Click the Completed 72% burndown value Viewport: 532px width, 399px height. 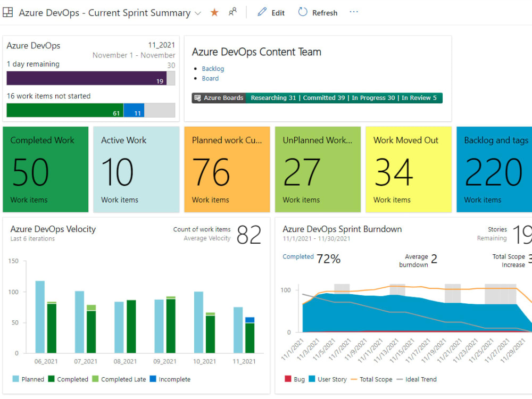(328, 259)
